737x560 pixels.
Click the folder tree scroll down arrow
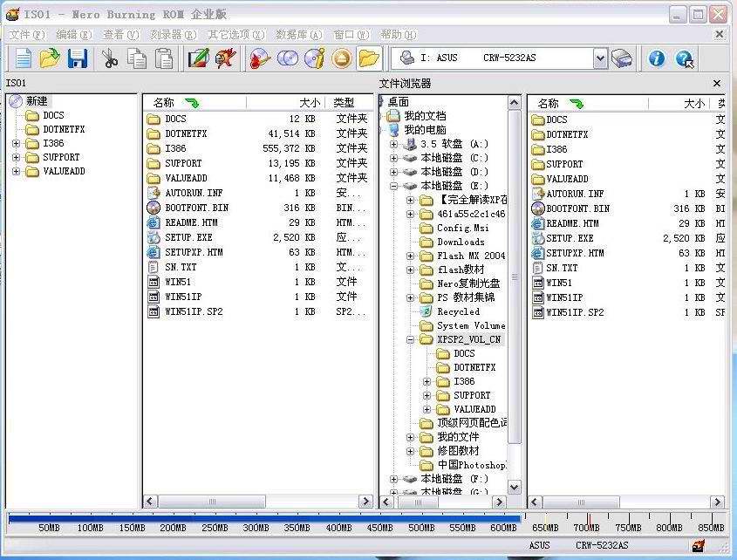pyautogui.click(x=515, y=488)
